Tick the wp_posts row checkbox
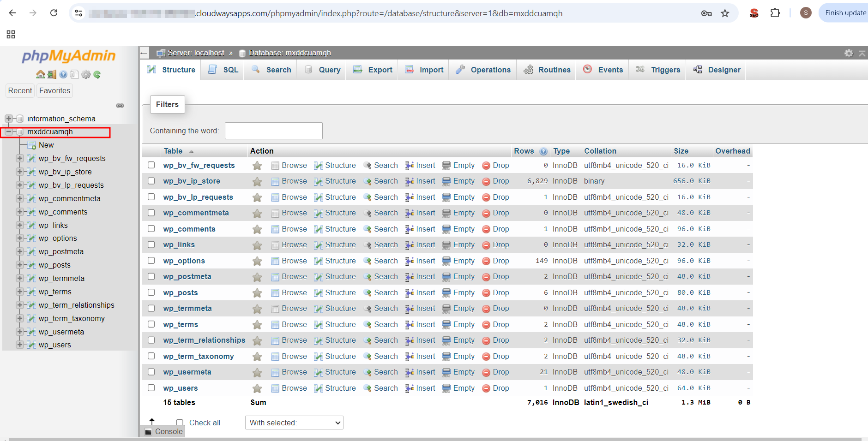The height and width of the screenshot is (441, 868). pyautogui.click(x=151, y=292)
